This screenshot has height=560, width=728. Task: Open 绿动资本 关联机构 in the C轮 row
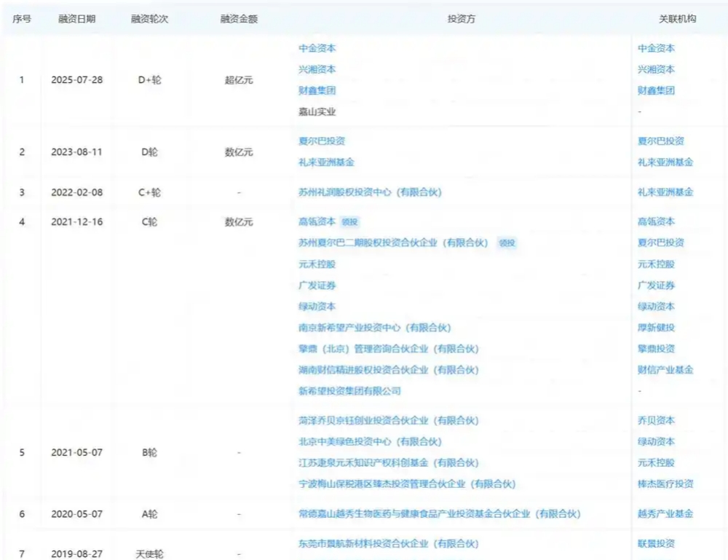pos(656,307)
